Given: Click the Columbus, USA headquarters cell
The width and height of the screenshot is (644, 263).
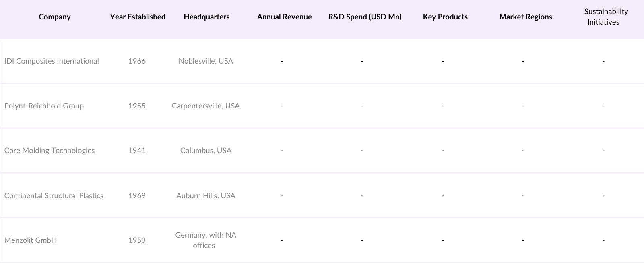Looking at the screenshot, I should [206, 151].
